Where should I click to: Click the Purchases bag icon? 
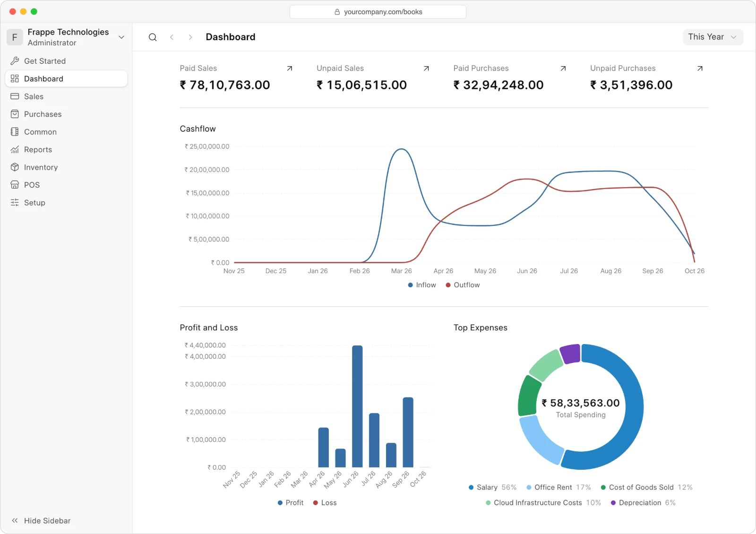pyautogui.click(x=15, y=114)
